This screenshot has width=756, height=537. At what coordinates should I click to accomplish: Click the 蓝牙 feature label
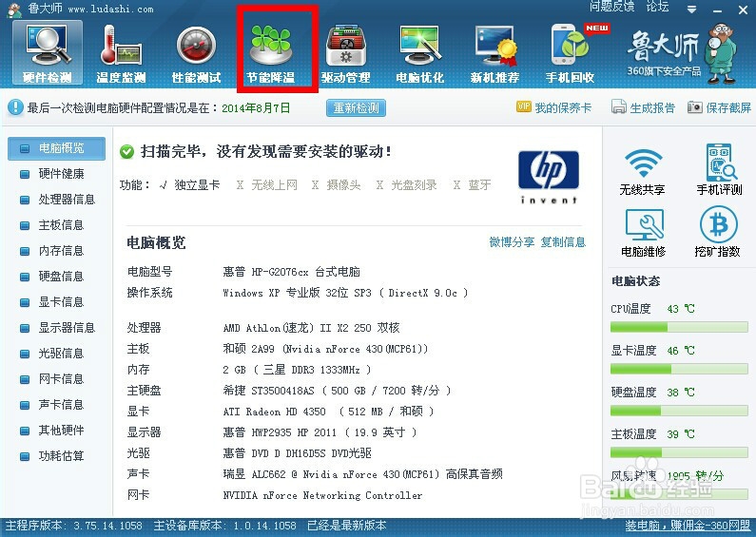pos(479,185)
